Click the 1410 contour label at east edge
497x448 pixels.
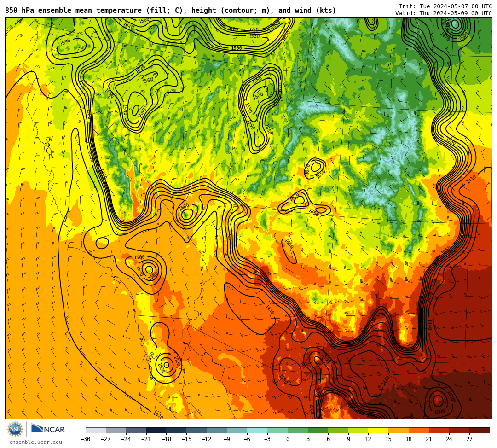(471, 179)
